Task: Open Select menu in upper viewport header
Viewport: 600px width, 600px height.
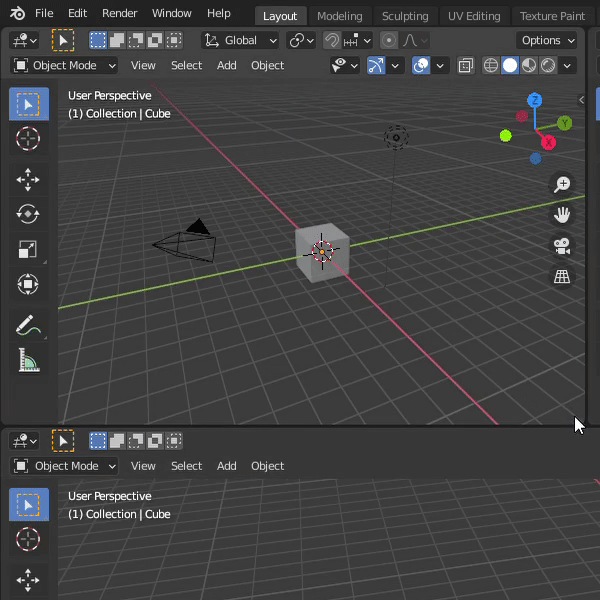Action: point(186,66)
